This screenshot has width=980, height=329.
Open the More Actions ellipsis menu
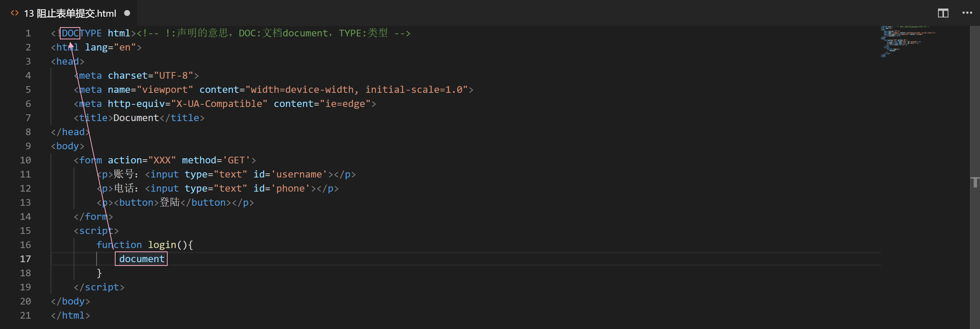click(x=967, y=13)
